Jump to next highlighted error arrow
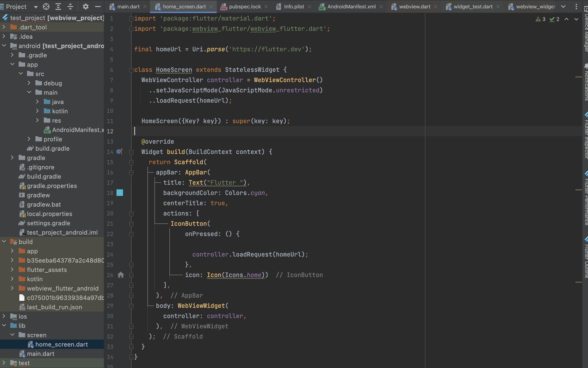This screenshot has width=588, height=368. (576, 19)
